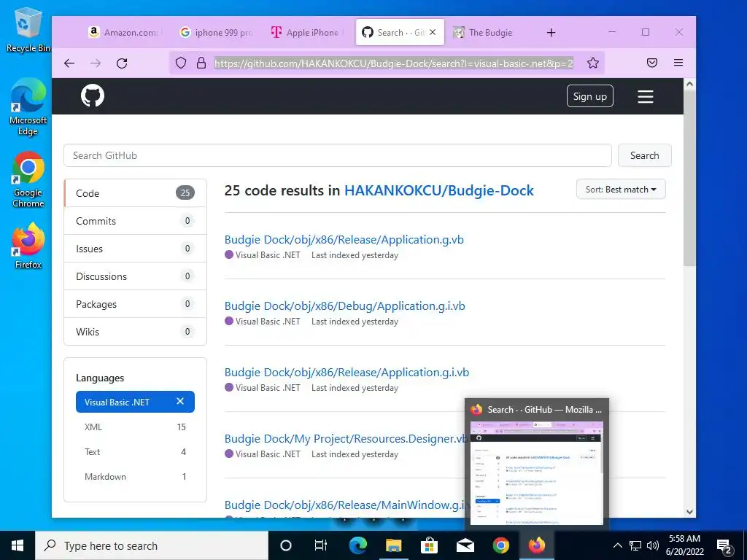
Task: Open the GitHub hamburger menu
Action: point(646,97)
